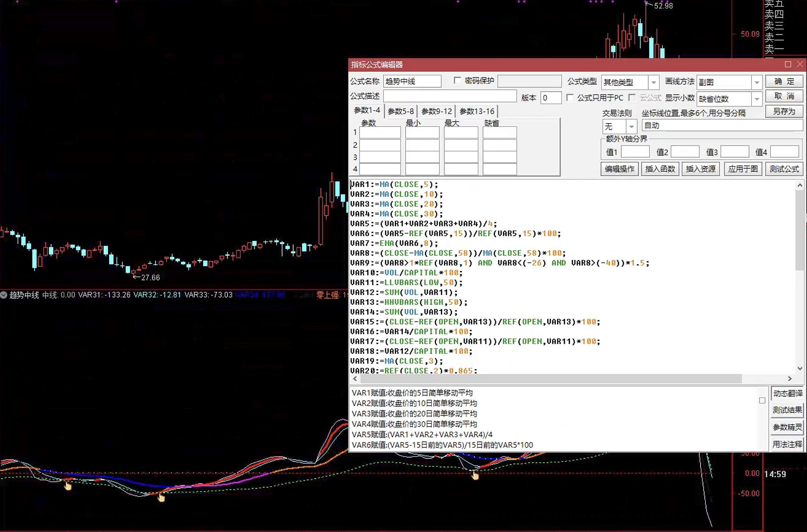Click the 应用于图 button
Image resolution: width=807 pixels, height=532 pixels.
coord(743,169)
